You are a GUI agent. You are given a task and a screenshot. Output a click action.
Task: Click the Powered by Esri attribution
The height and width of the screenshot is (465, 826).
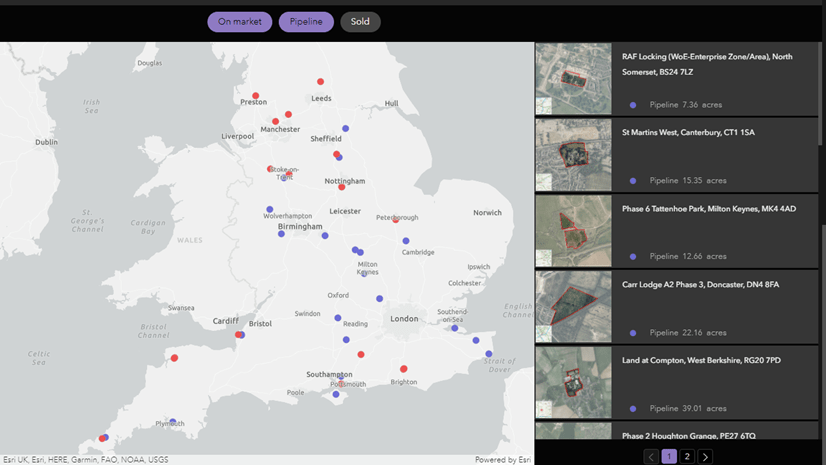click(503, 460)
